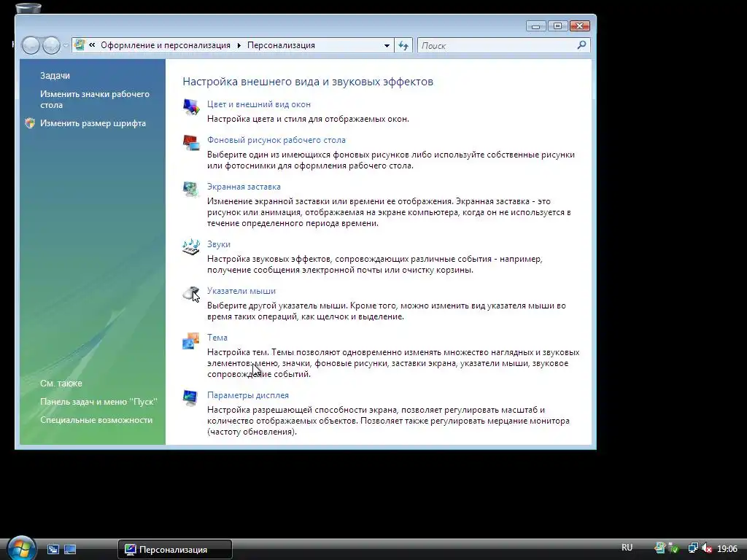This screenshot has height=560, width=747.
Task: Click the musical notes Sounds icon
Action: pyautogui.click(x=191, y=246)
